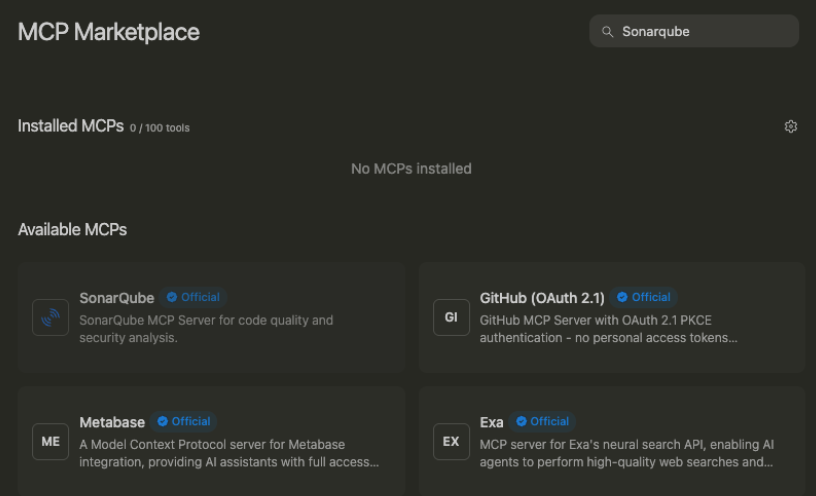Image resolution: width=816 pixels, height=496 pixels.
Task: Open the Exa MCP card title
Action: [x=491, y=422]
